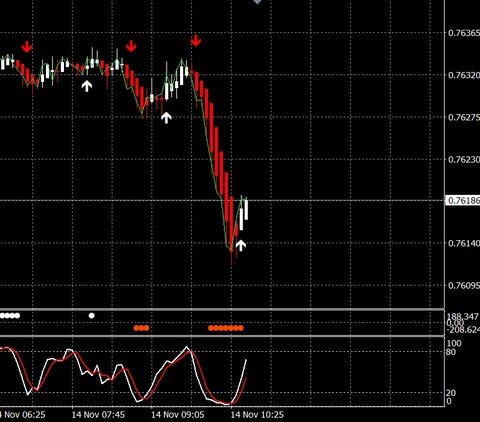Click the 0.76230 price axis label
Screen dimensions: 480x422
coord(464,159)
